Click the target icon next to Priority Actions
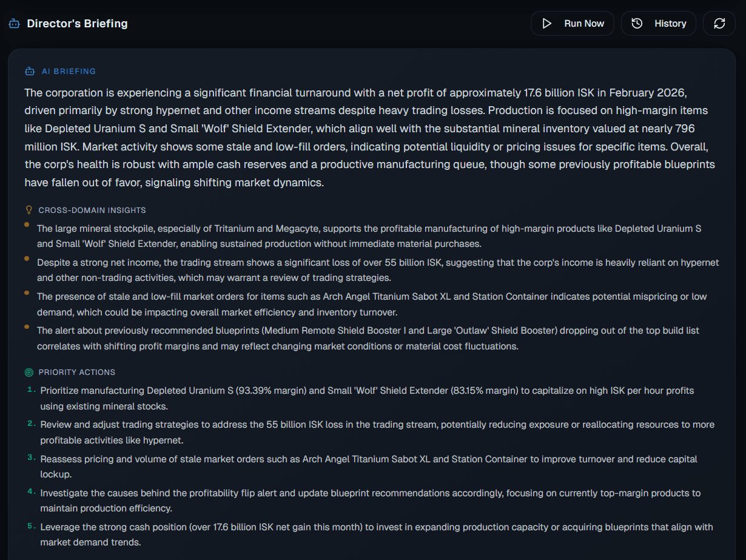The image size is (746, 560). (29, 372)
